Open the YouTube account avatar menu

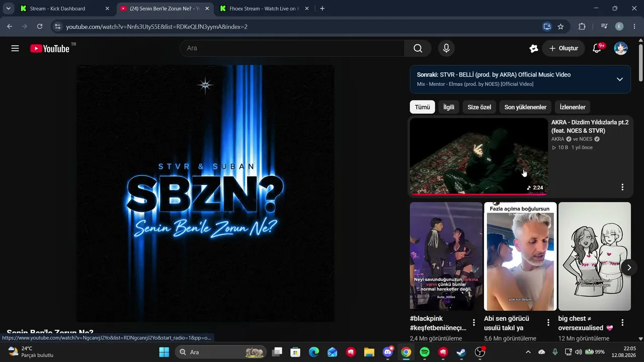tap(621, 48)
